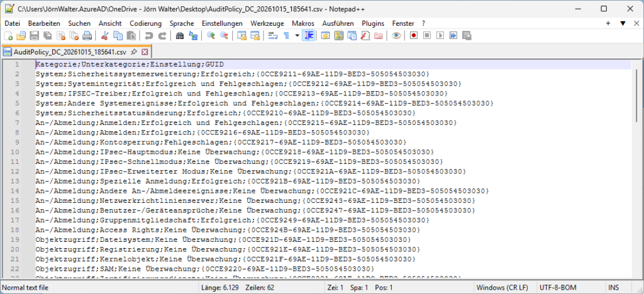Viewport: 644px width, 294px height.
Task: Toggle INS insert mode in status bar
Action: (x=614, y=288)
